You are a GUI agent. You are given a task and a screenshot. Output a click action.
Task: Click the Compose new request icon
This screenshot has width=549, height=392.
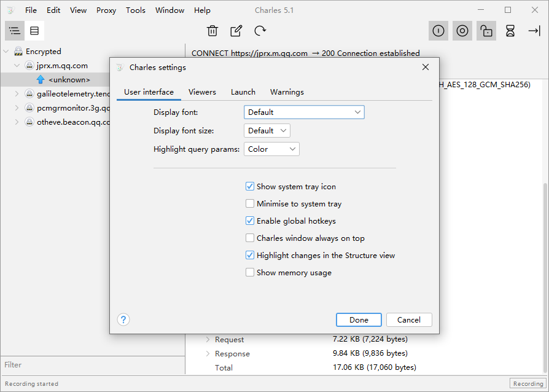236,31
